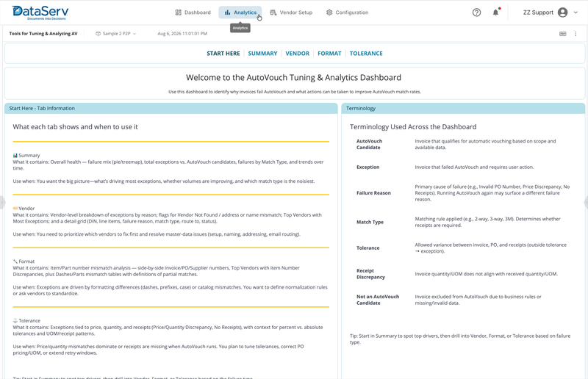588x379 pixels.
Task: Open the help question mark icon
Action: tap(476, 12)
